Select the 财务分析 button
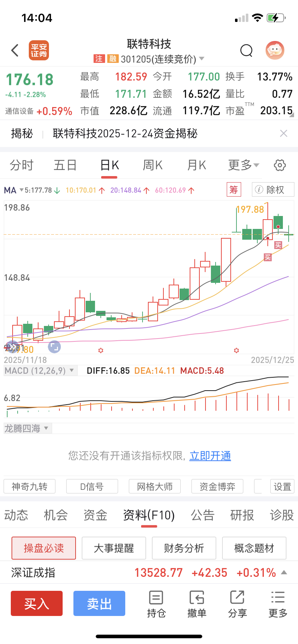The width and height of the screenshot is (298, 644). point(184,548)
